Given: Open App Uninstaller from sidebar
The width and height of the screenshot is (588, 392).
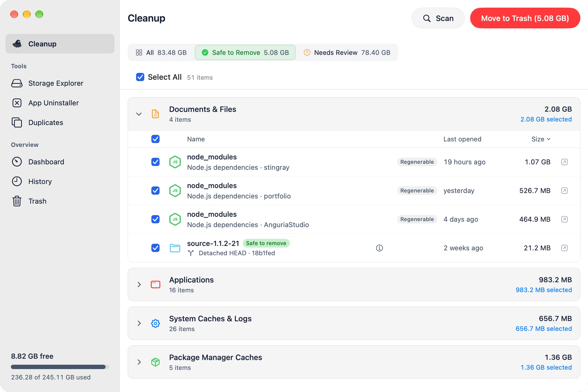Looking at the screenshot, I should [x=60, y=103].
